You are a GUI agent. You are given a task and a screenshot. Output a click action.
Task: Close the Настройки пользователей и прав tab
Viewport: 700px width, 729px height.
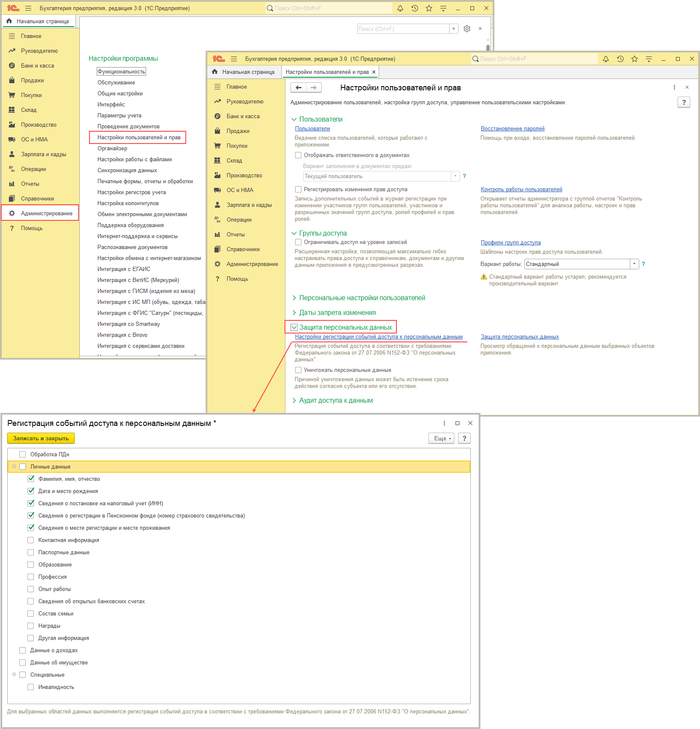tap(374, 72)
